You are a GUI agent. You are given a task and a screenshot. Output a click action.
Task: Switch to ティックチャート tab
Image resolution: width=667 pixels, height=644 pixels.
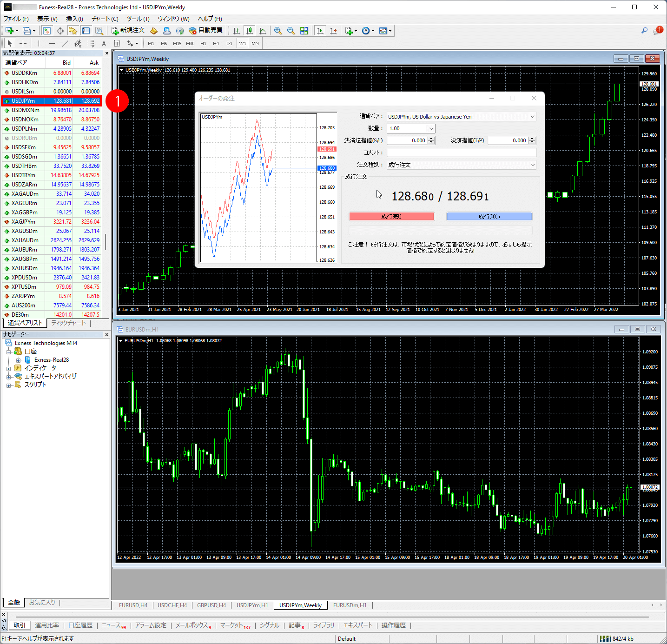[x=68, y=323]
